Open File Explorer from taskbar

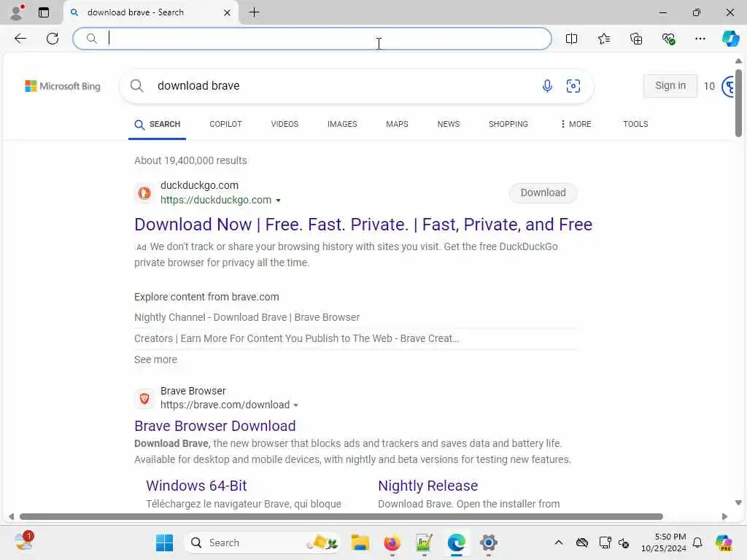(360, 542)
